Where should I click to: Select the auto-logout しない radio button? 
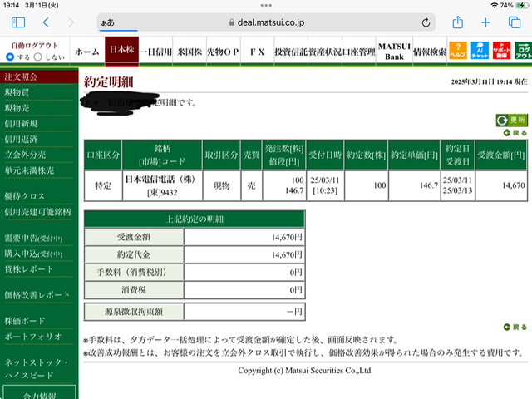(38, 57)
